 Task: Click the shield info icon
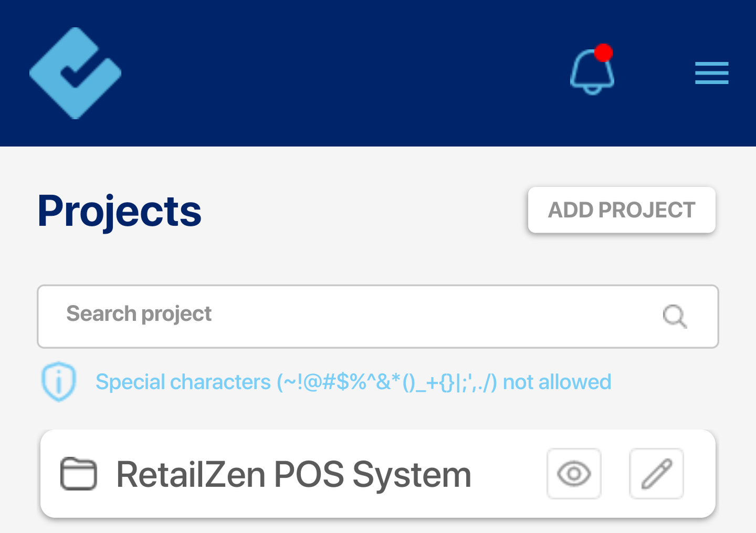pyautogui.click(x=59, y=382)
